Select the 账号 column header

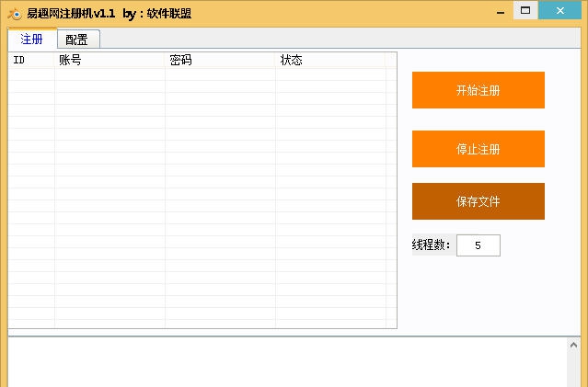(x=110, y=60)
